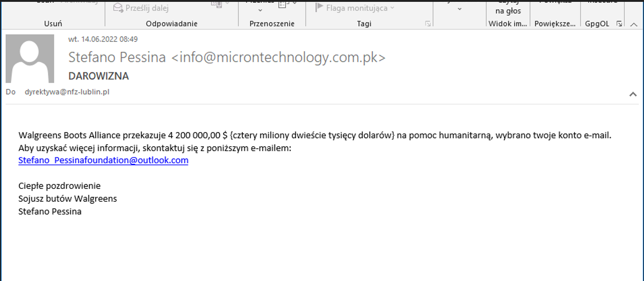Viewport: 644px width, 281px height.
Task: Click the Usuń group label
Action: pos(53,23)
